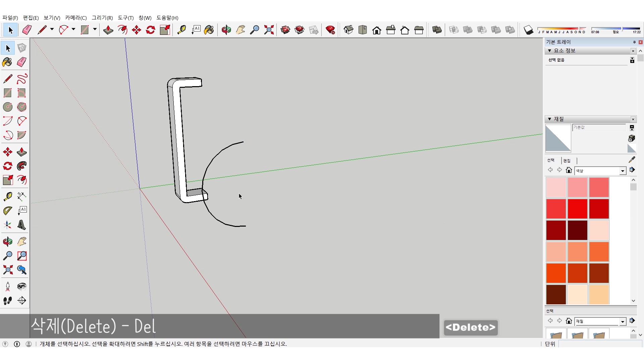
Task: Open the 색상 material library dropdown
Action: coord(623,171)
